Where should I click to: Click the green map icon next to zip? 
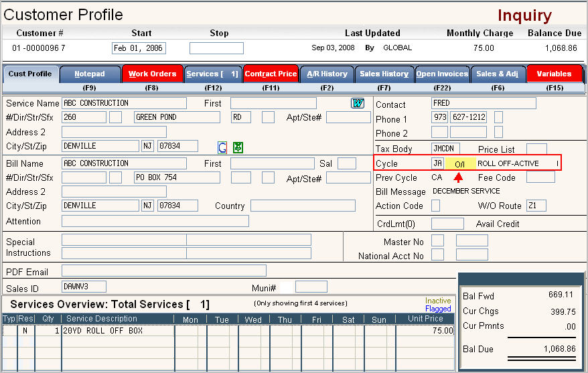coord(238,147)
